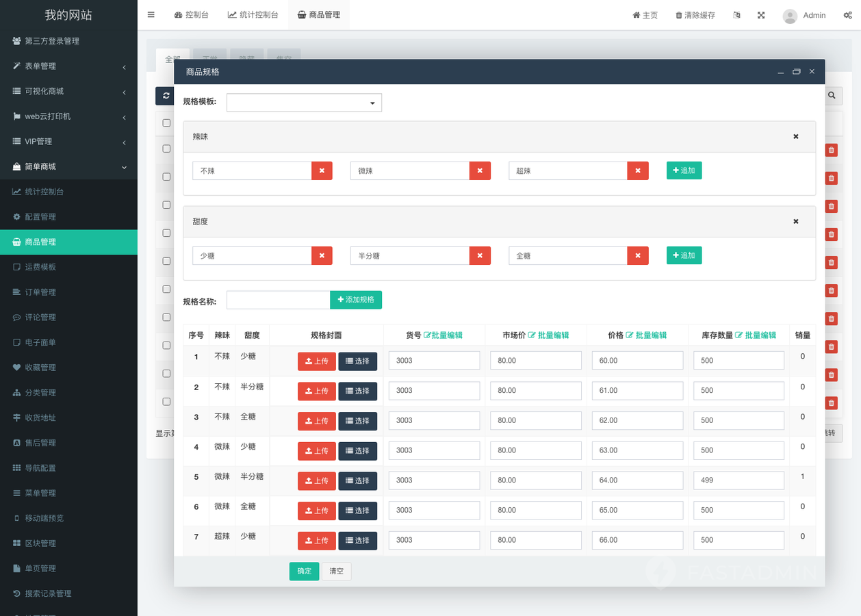The height and width of the screenshot is (616, 861).
Task: Remove the 辣味 spec group
Action: pyautogui.click(x=795, y=137)
